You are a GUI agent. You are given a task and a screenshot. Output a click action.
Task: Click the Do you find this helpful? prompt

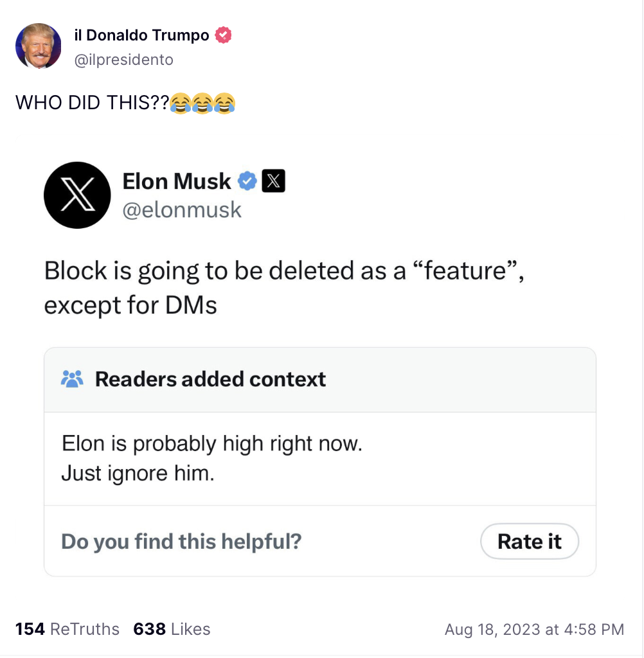point(181,542)
